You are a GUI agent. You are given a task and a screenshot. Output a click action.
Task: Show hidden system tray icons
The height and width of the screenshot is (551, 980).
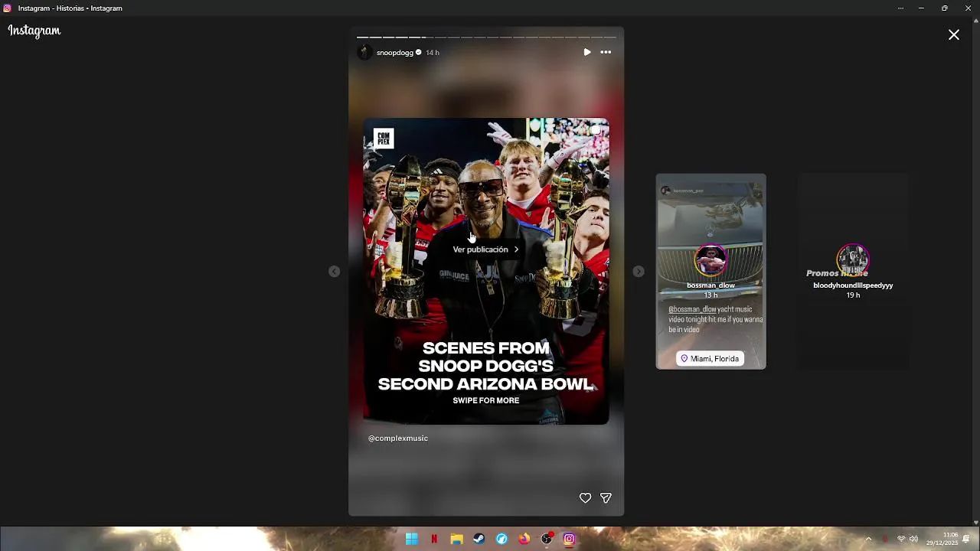[x=868, y=539]
